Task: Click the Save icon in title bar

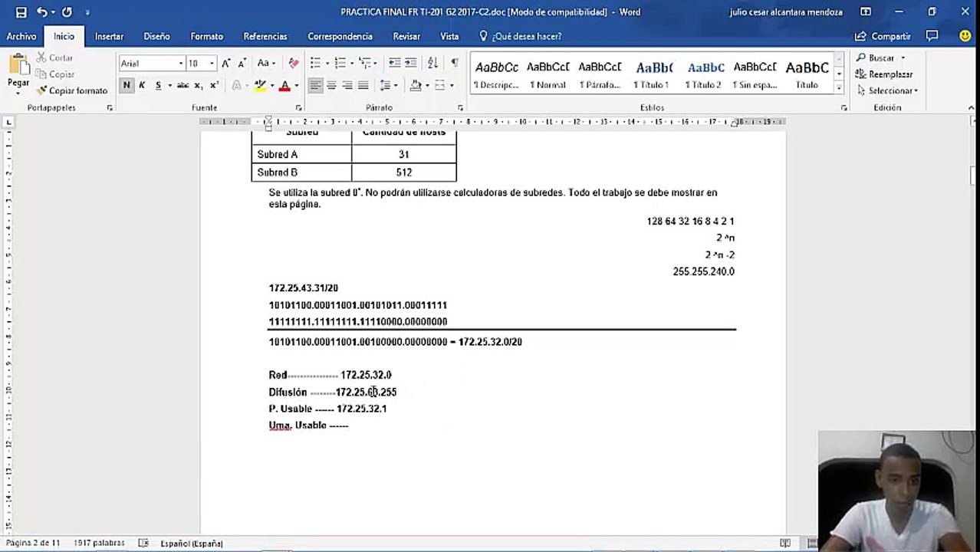Action: pos(21,12)
